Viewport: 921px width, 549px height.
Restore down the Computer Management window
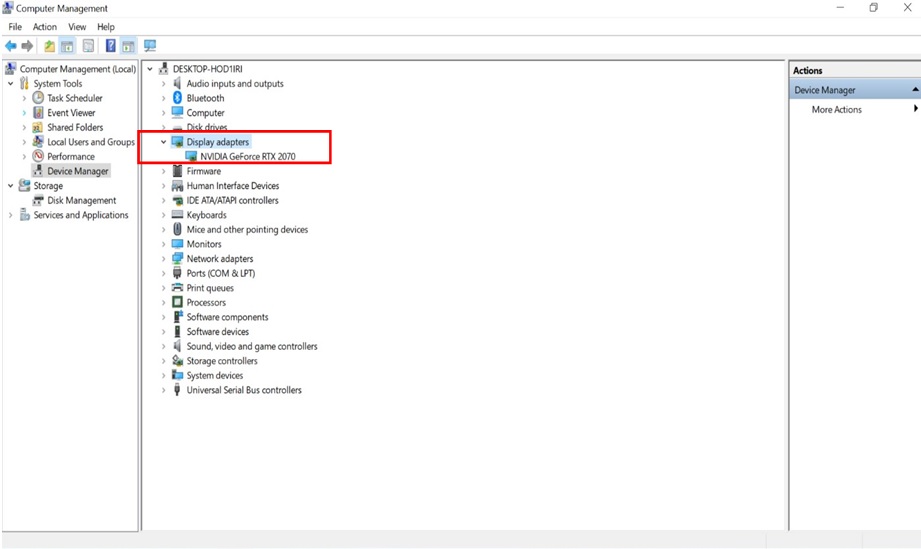point(873,8)
